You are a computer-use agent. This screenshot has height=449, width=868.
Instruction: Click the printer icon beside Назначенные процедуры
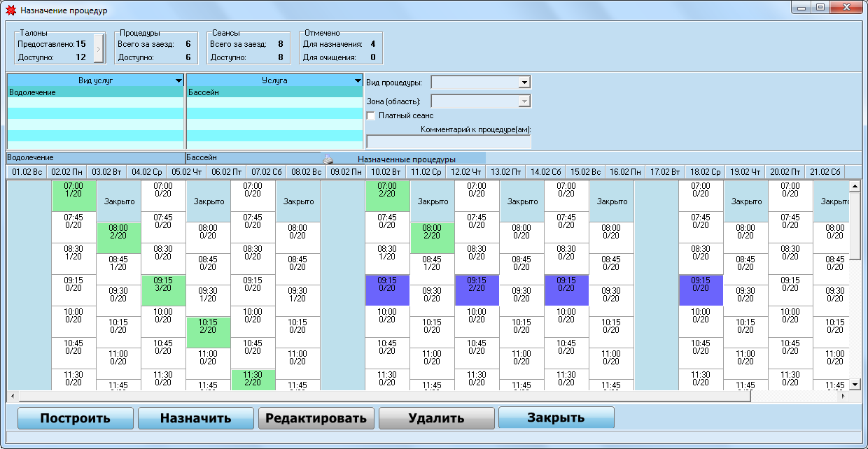328,159
